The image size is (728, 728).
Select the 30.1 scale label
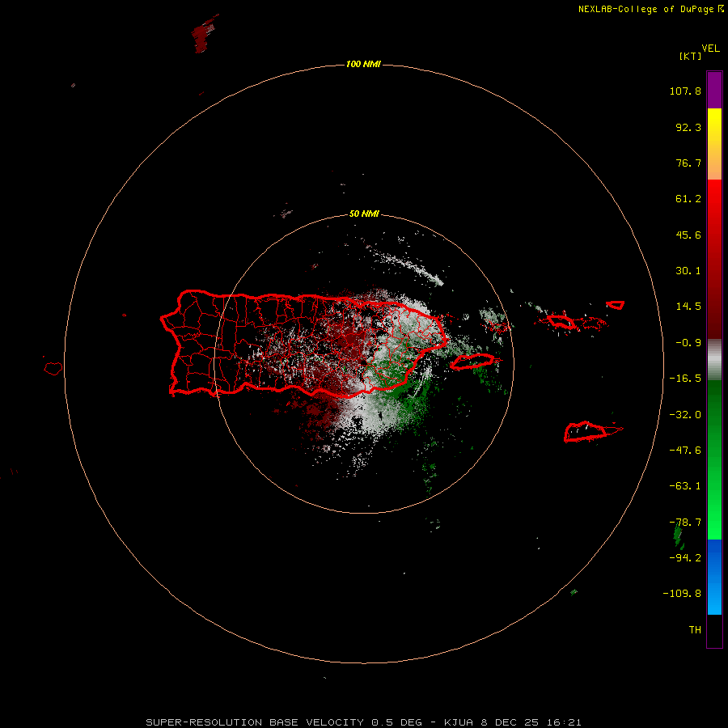pos(688,271)
